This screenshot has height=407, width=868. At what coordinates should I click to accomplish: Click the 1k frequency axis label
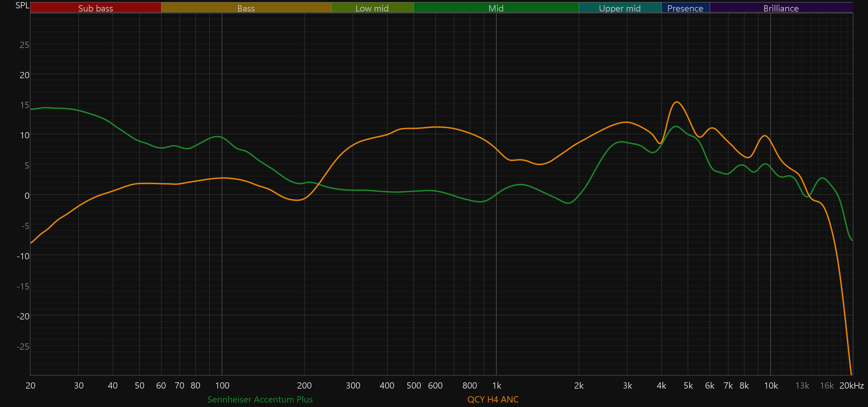(496, 385)
